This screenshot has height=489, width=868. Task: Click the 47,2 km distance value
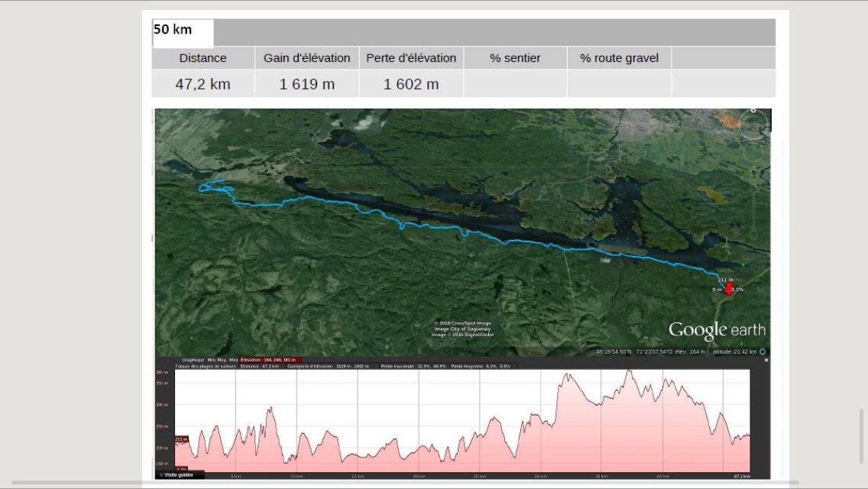202,84
